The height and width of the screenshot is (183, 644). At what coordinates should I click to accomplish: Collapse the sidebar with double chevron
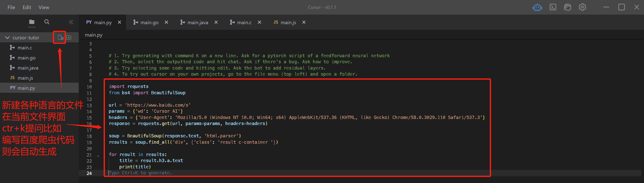point(71,22)
